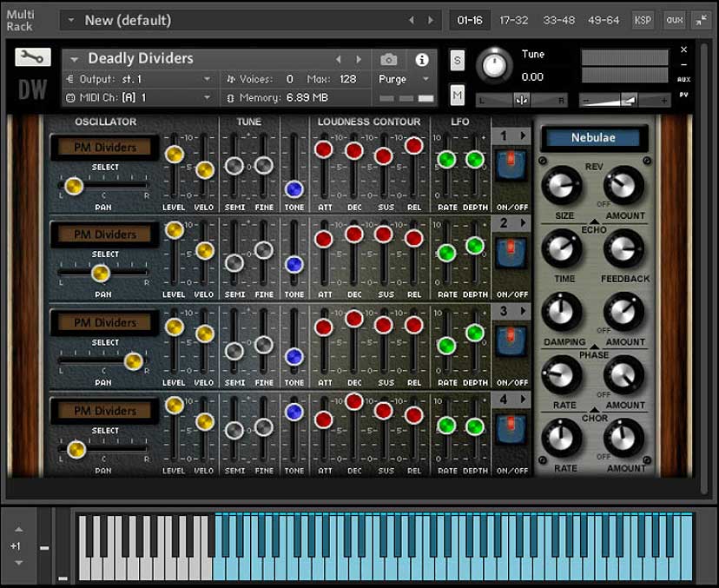Open the Purge dropdown menu
Screen dimensions: 719x588
click(401, 78)
